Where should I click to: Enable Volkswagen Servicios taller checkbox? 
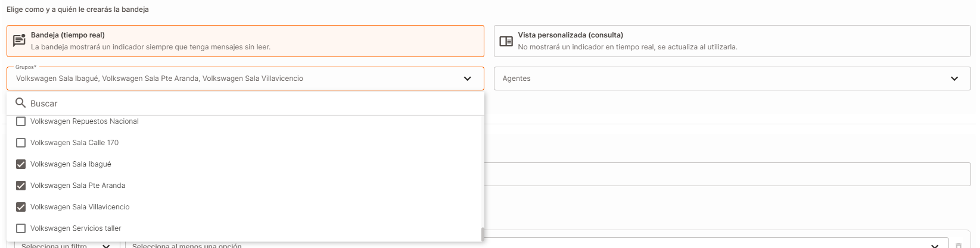click(x=21, y=228)
